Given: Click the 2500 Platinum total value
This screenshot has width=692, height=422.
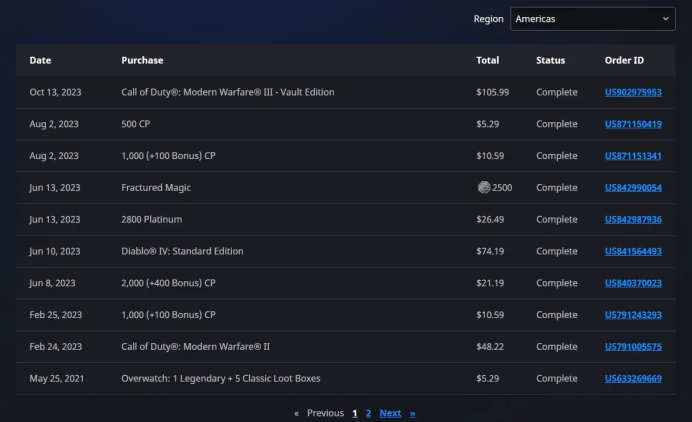Looking at the screenshot, I should [502, 188].
